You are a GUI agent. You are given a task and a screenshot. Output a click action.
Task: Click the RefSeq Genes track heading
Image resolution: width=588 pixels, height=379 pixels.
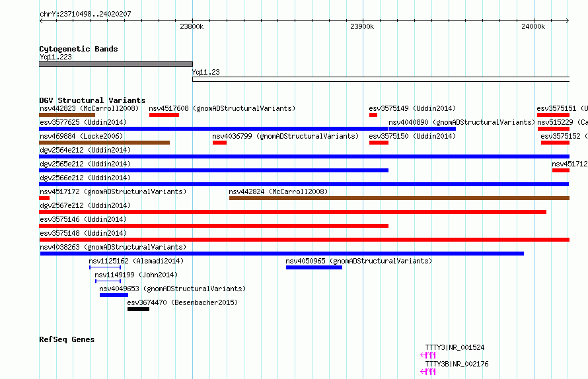point(67,339)
